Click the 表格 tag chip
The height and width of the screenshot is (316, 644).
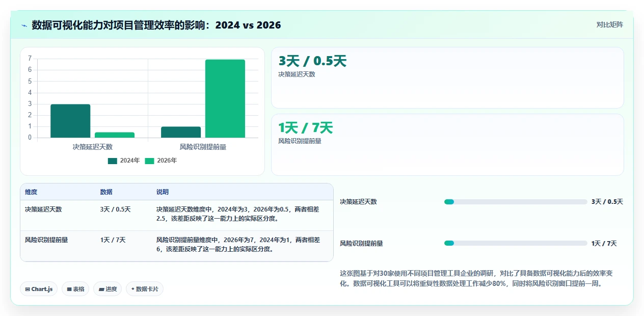click(x=75, y=289)
